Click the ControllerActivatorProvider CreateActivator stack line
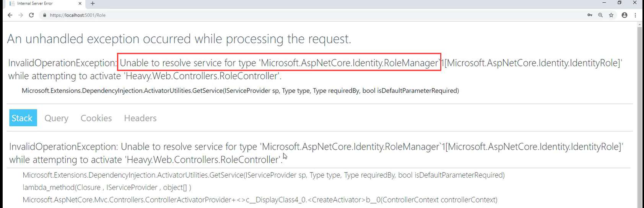 (x=260, y=200)
